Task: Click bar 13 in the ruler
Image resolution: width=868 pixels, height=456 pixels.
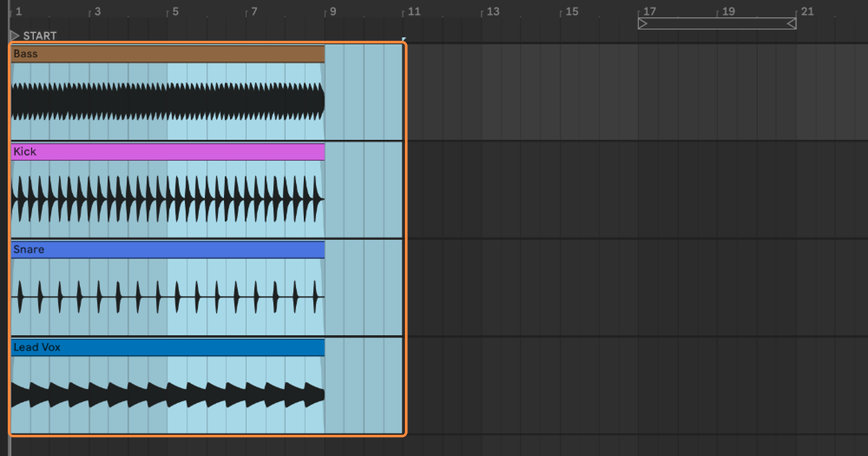Action: 493,12
